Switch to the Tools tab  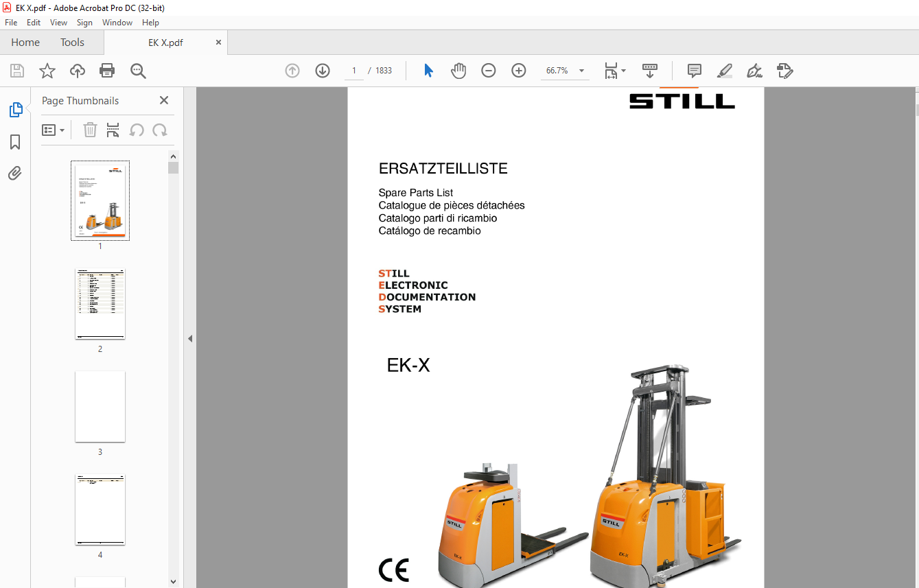click(x=72, y=43)
